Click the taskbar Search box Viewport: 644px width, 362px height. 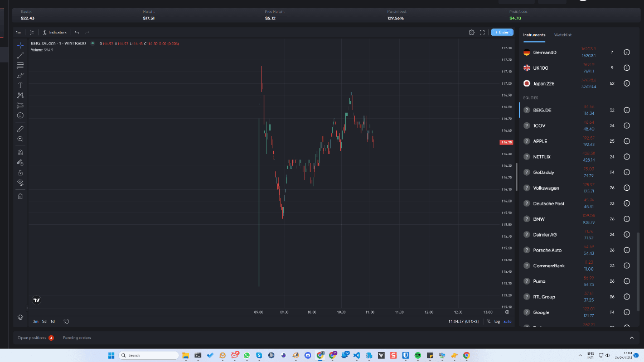tap(149, 355)
